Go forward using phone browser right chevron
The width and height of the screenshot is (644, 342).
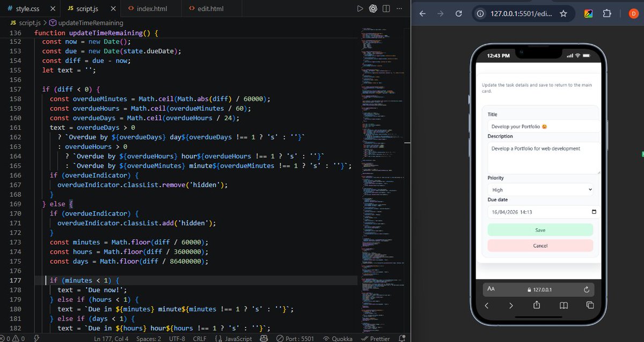511,305
